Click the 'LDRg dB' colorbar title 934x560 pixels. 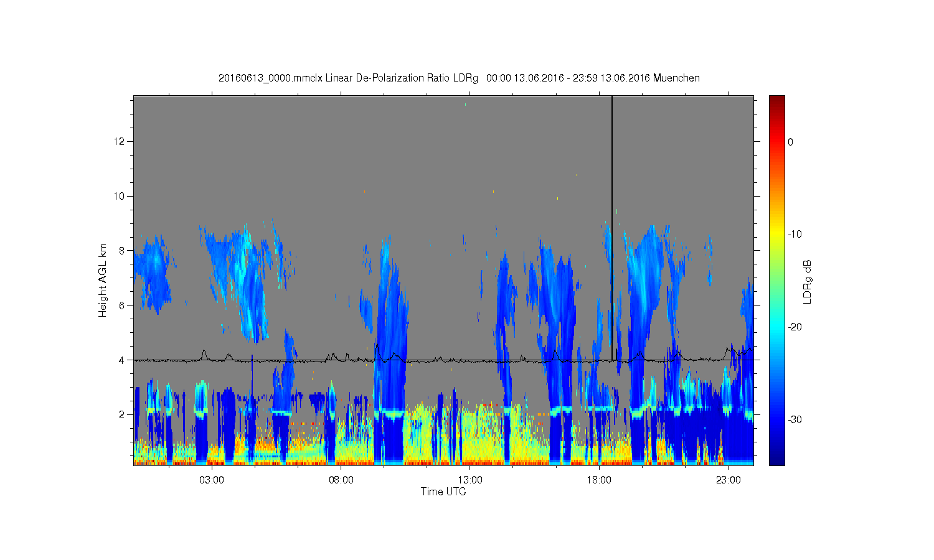807,281
